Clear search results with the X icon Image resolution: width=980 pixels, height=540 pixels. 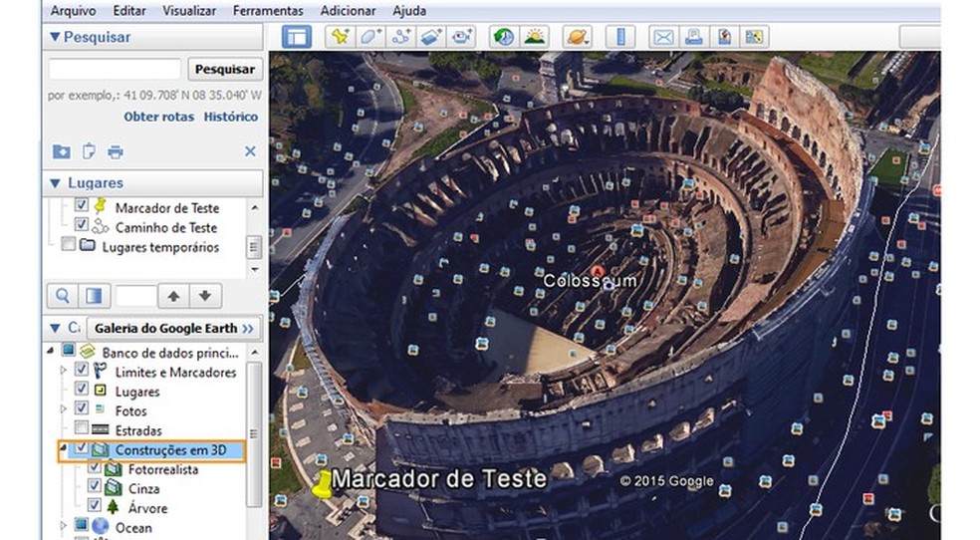point(250,151)
